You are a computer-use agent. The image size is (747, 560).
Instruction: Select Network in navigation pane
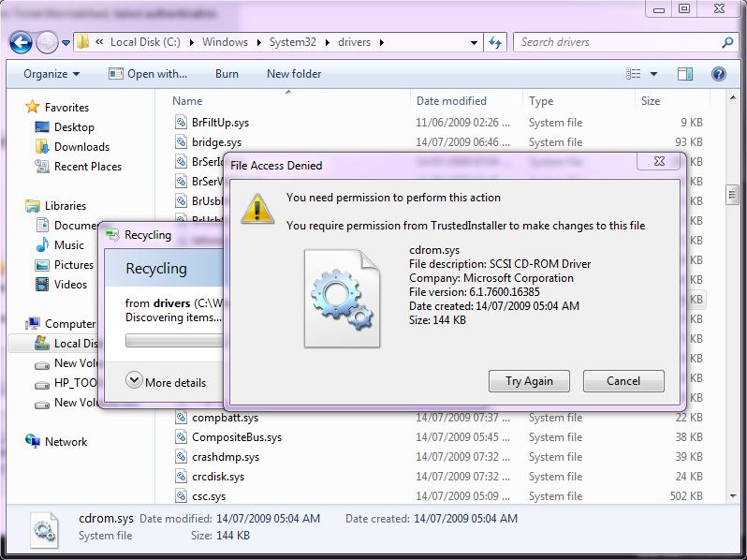(x=66, y=442)
